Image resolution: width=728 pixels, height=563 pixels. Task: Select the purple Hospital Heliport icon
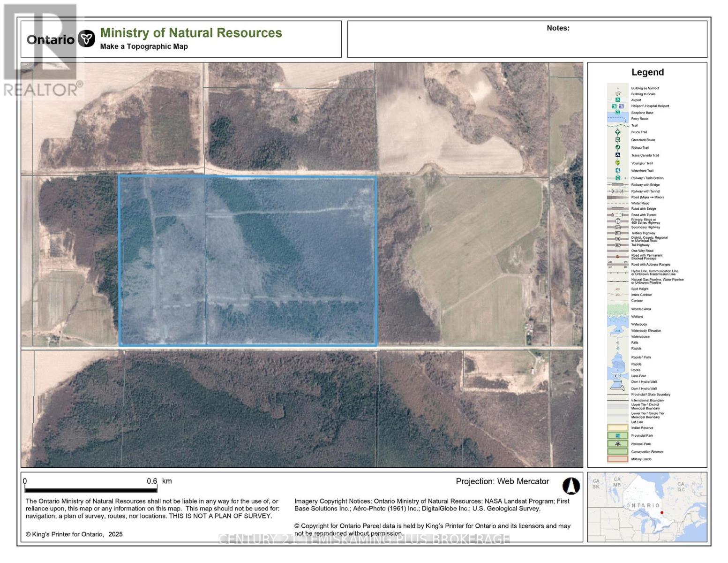coord(621,106)
